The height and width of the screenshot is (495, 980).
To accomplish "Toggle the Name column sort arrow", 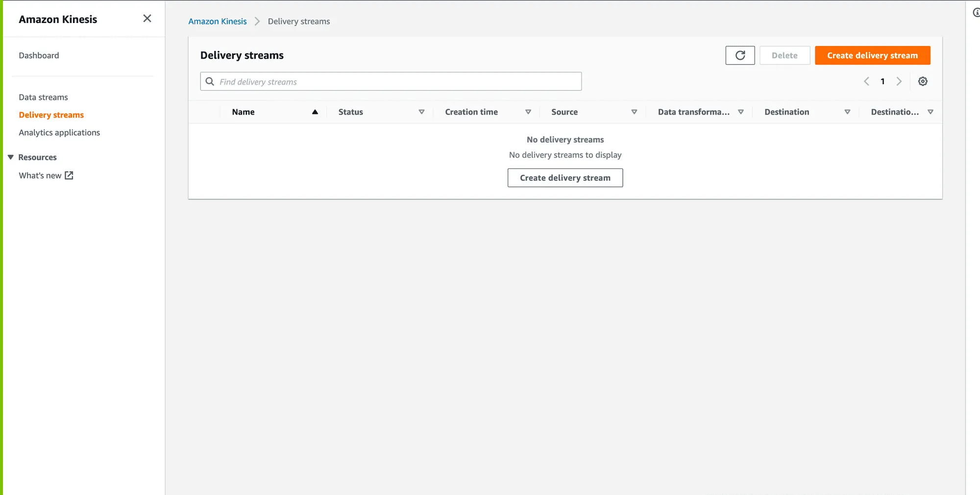I will [315, 112].
